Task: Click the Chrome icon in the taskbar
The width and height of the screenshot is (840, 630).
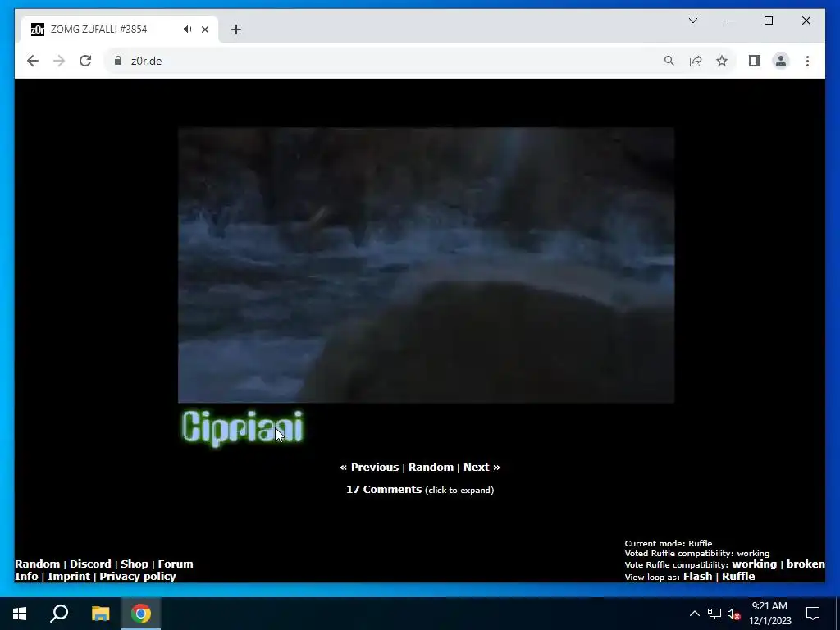Action: 141,614
